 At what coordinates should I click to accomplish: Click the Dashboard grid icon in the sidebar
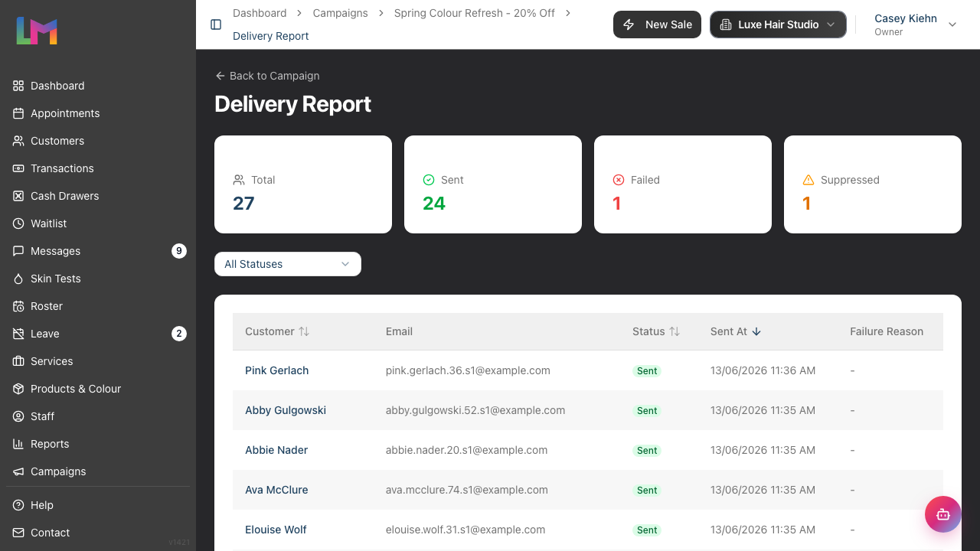point(18,86)
